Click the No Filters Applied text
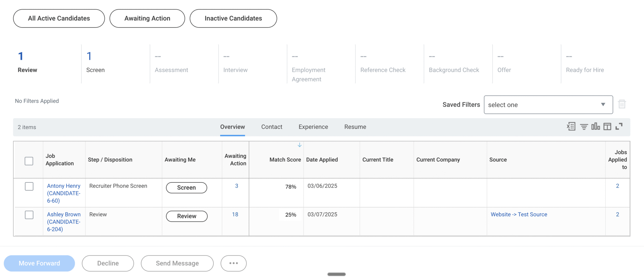 [x=37, y=101]
